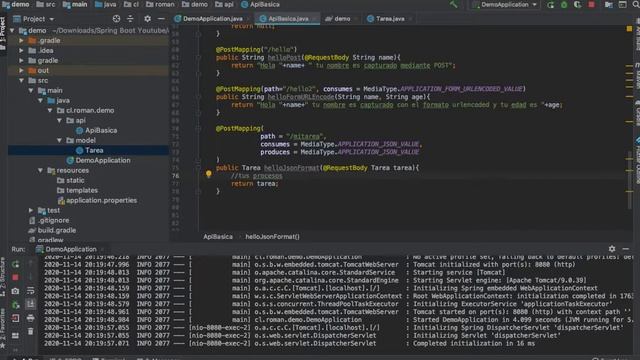Place cursor on the 'return tarea;' line
This screenshot has width=640, height=360.
pos(255,184)
